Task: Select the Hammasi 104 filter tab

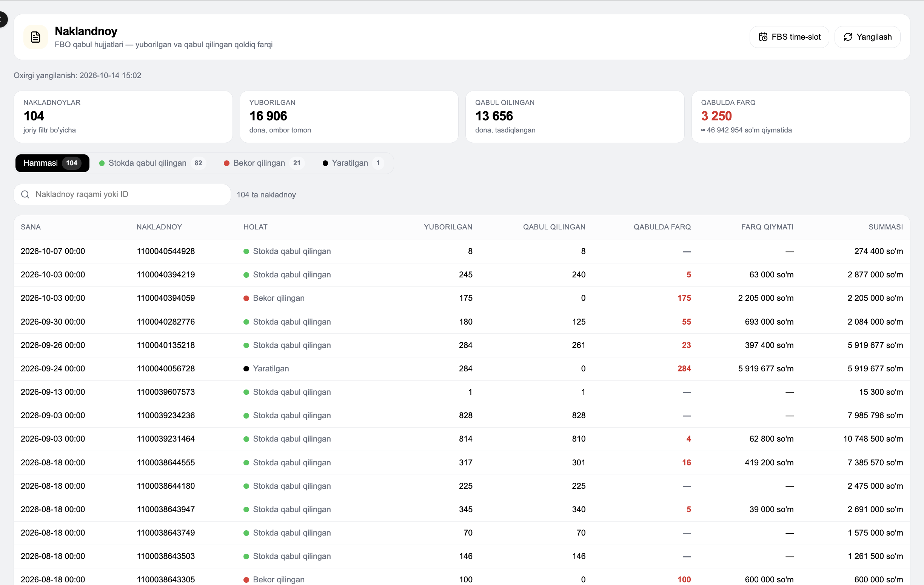Action: 52,163
